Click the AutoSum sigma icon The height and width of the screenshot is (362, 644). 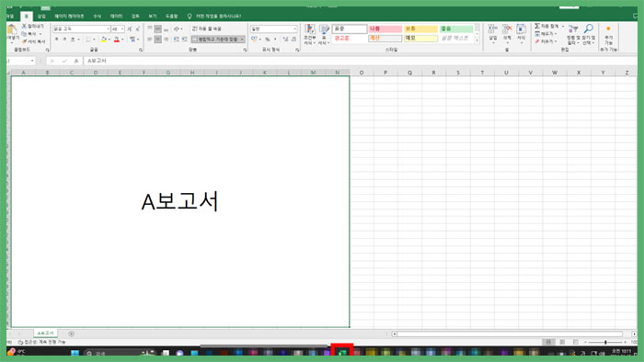pos(537,26)
